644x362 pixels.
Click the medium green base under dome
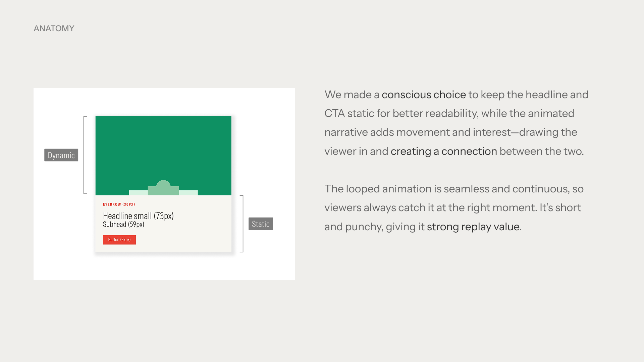tap(163, 191)
